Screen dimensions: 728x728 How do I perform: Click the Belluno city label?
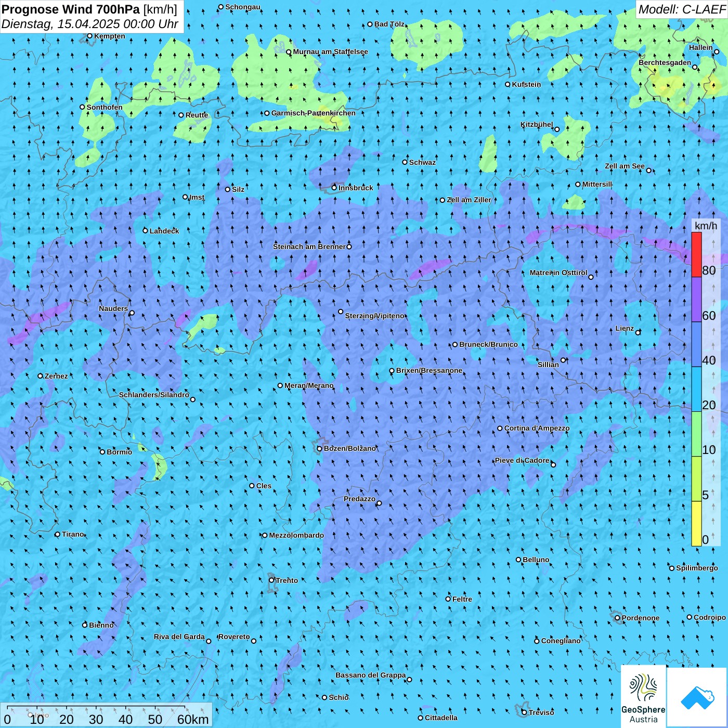536,560
